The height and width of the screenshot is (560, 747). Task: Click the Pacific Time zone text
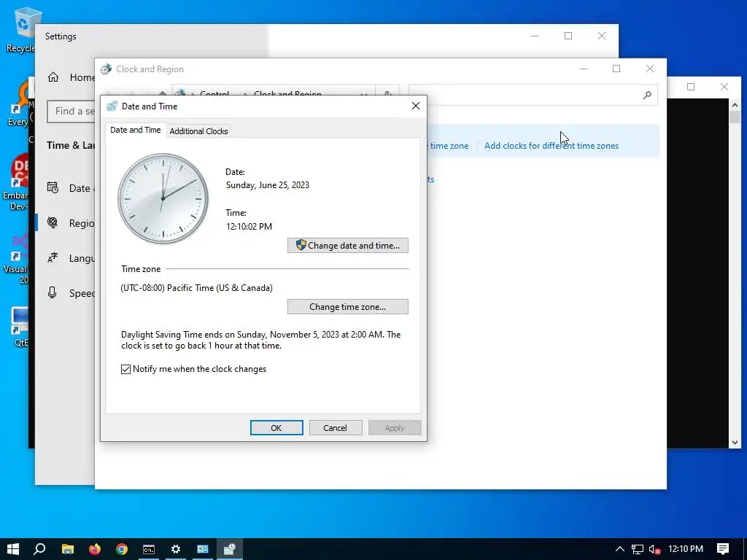[x=196, y=287]
